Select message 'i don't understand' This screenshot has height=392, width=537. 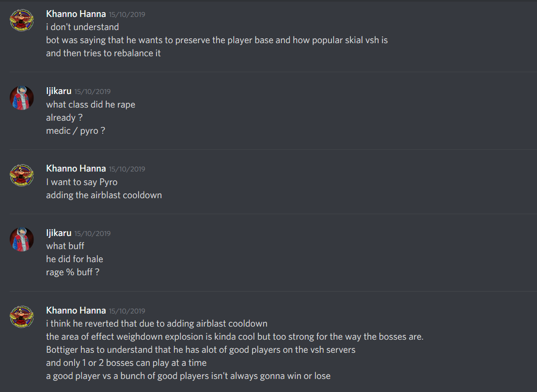coord(82,27)
